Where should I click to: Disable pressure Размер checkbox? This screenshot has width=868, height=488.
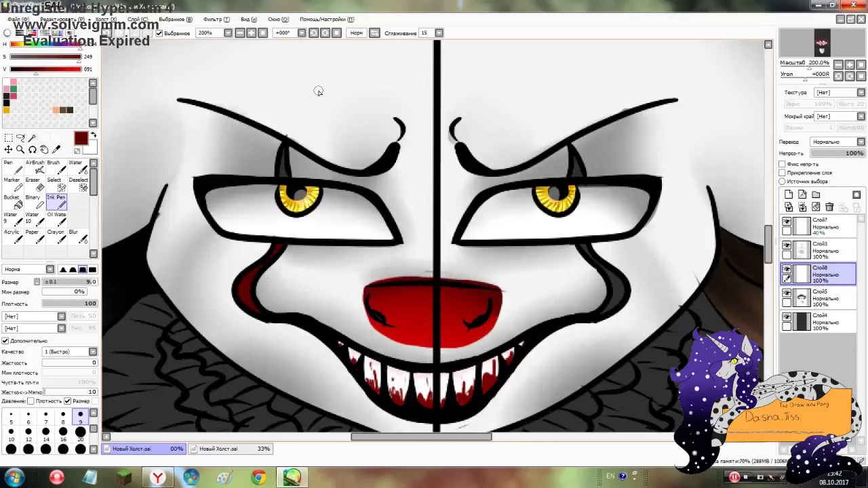click(x=67, y=401)
